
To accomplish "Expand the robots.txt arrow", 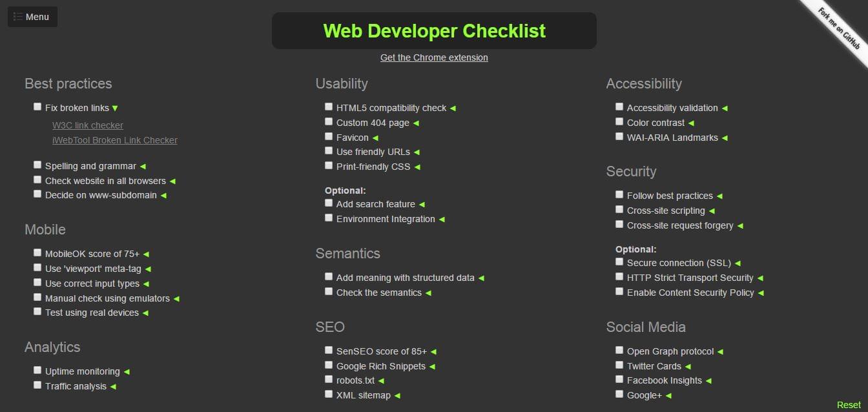I will coord(381,381).
